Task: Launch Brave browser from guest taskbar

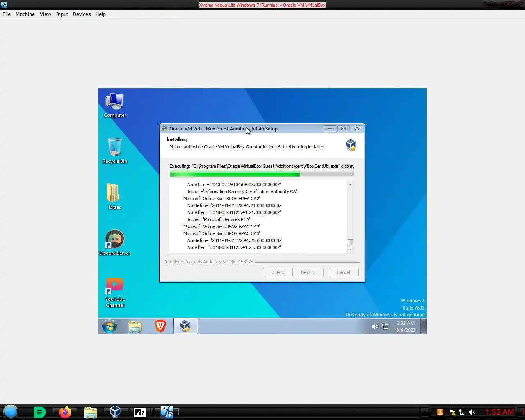Action: [x=160, y=326]
